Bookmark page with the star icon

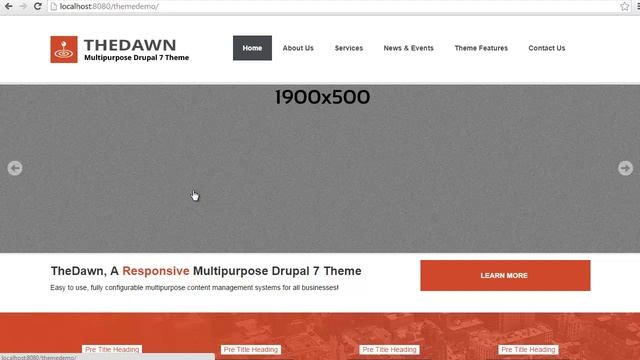pos(624,7)
